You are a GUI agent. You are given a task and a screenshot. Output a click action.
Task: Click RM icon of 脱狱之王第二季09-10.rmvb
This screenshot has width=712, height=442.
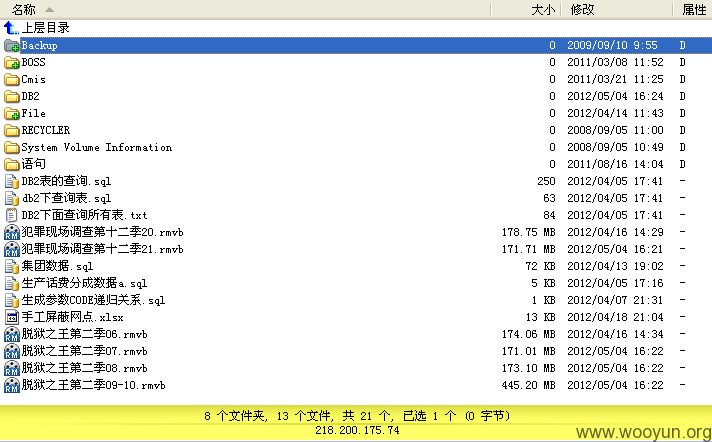11,385
